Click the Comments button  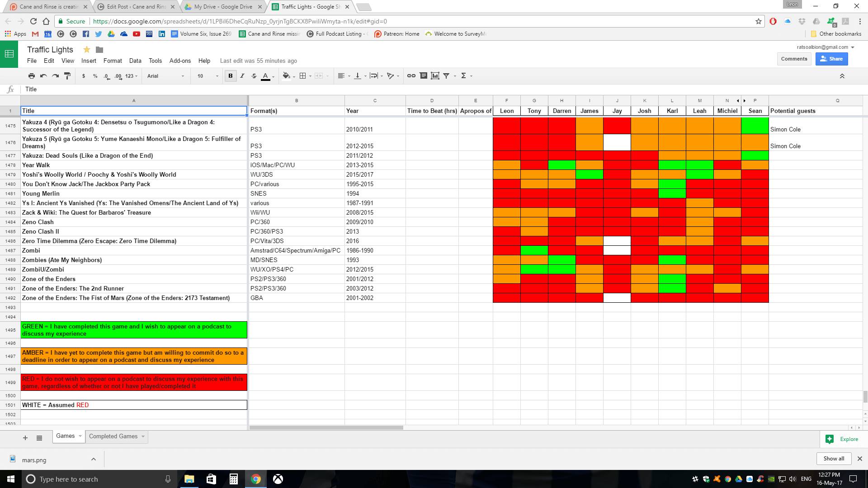[794, 59]
